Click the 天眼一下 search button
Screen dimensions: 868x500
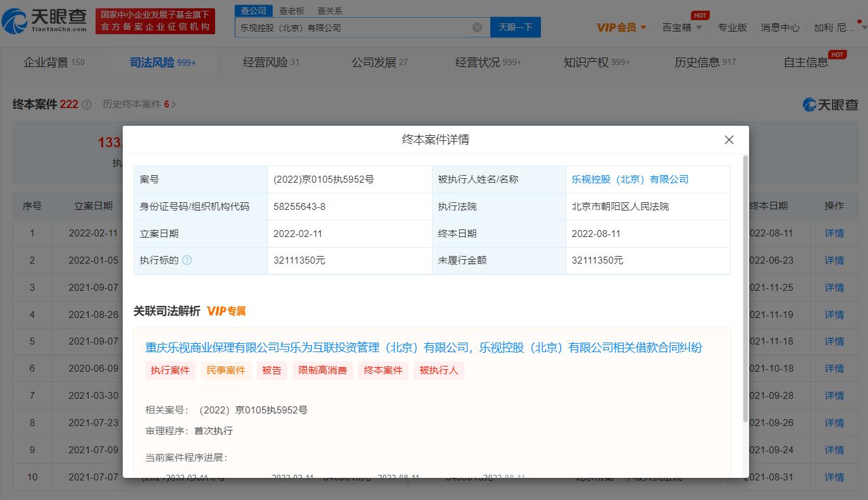[516, 27]
